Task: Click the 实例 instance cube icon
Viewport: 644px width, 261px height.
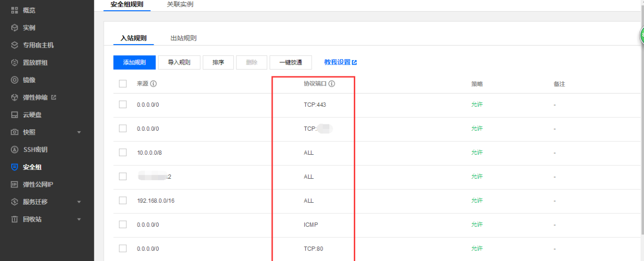Action: 15,28
